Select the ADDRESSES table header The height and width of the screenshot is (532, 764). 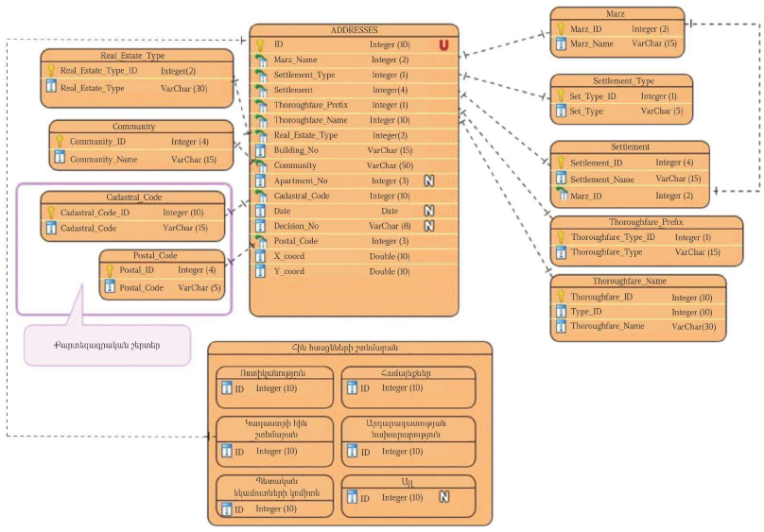pos(354,30)
